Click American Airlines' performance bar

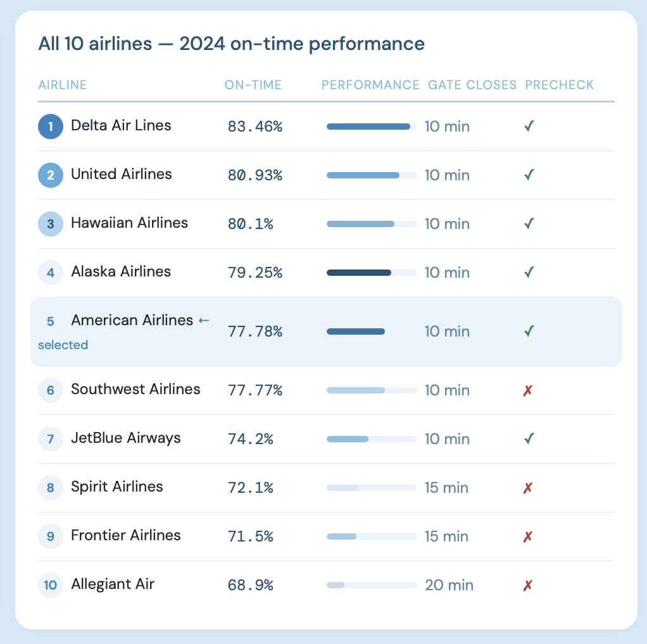point(356,331)
